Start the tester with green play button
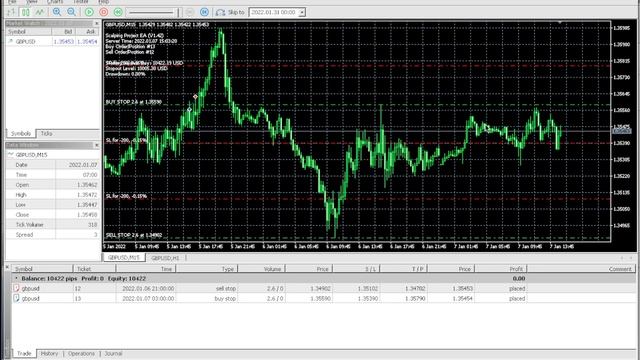 [89, 12]
